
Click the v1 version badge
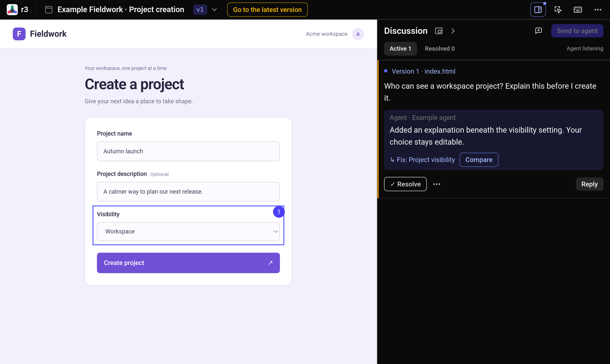pyautogui.click(x=200, y=10)
